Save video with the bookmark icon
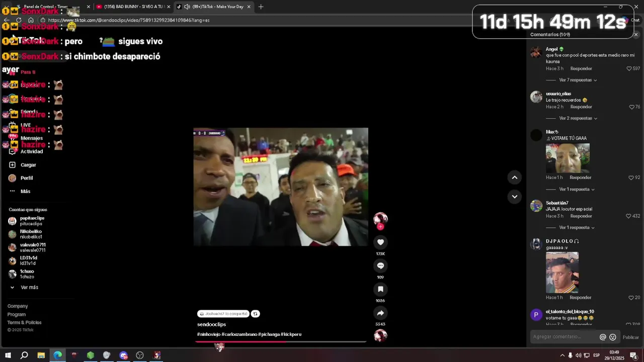 380,289
